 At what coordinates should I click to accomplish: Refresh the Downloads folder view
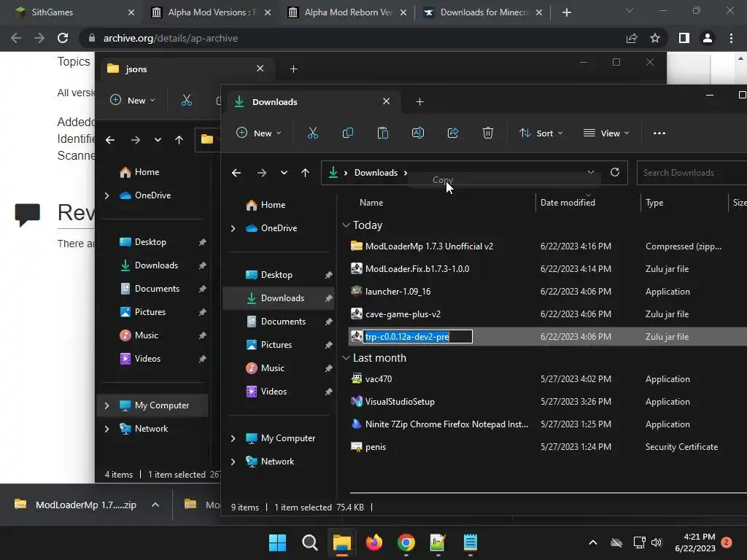(615, 172)
